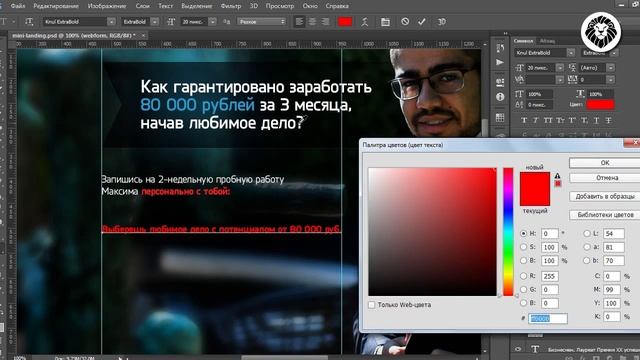Apply Faux Italic in Character panel
Image resolution: width=640 pixels, height=360 pixels.
pyautogui.click(x=536, y=120)
